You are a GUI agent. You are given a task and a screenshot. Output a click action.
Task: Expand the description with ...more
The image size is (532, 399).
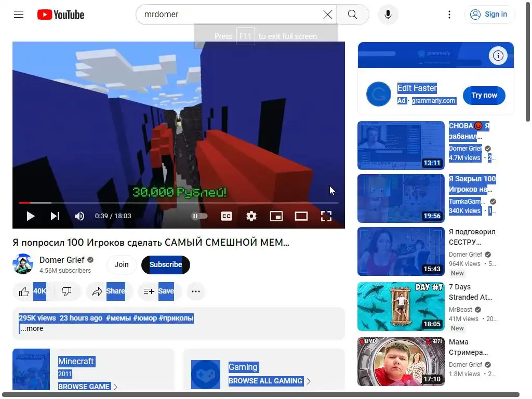32,328
